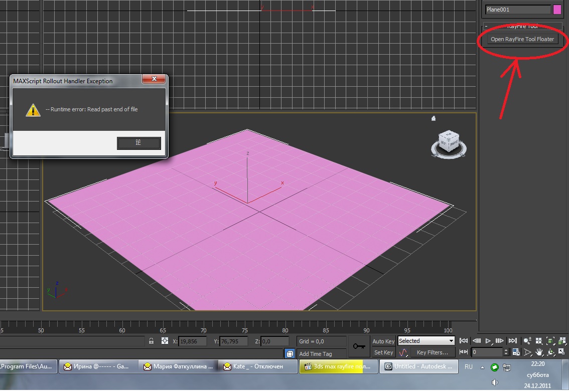Toggle Auto Key mode
Viewport: 569px width, 392px height.
point(383,341)
